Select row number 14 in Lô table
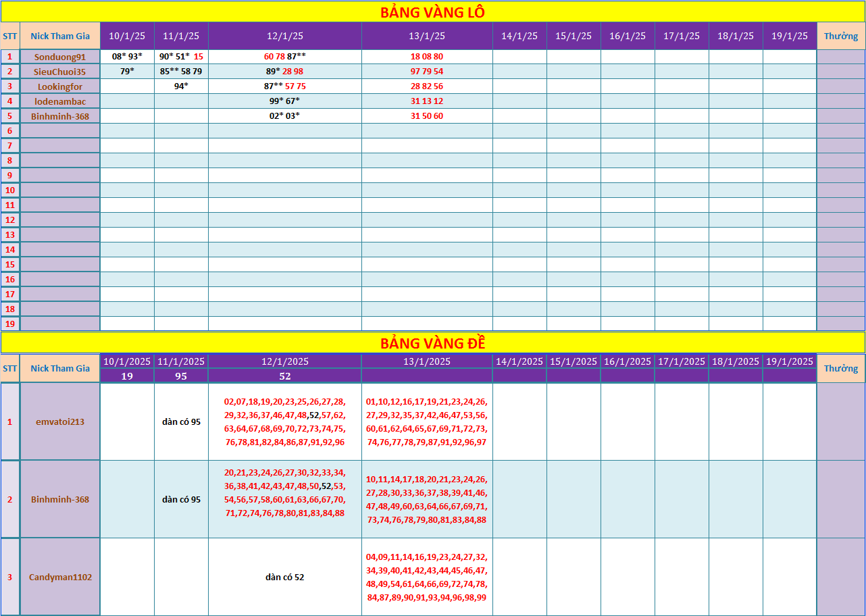The height and width of the screenshot is (616, 866). pyautogui.click(x=10, y=250)
